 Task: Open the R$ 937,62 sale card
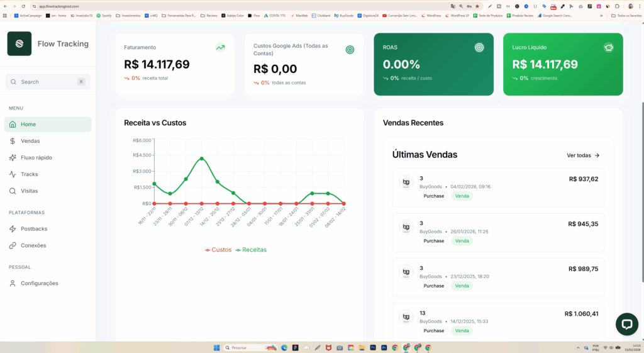pyautogui.click(x=498, y=188)
